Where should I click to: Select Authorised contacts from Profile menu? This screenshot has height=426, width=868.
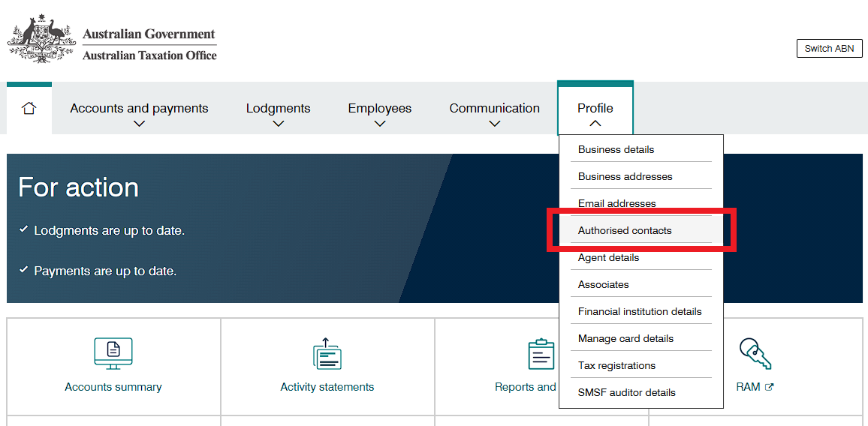click(625, 230)
